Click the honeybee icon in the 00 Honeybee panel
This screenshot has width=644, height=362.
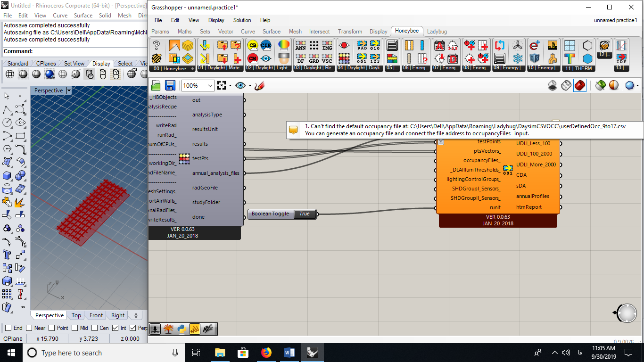[x=157, y=58]
